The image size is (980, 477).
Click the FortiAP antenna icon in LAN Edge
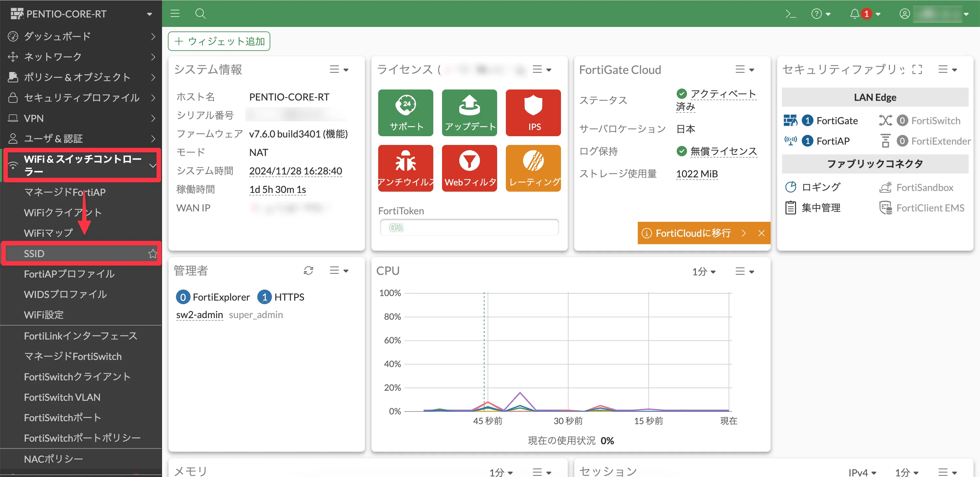pos(790,141)
